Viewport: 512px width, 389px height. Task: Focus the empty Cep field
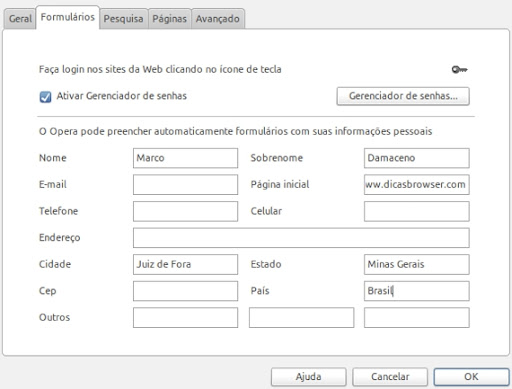(185, 291)
